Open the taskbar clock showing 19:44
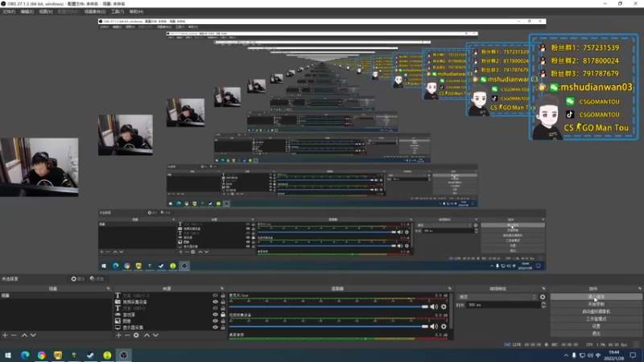Screen dimensions: 644x362 tap(614, 356)
